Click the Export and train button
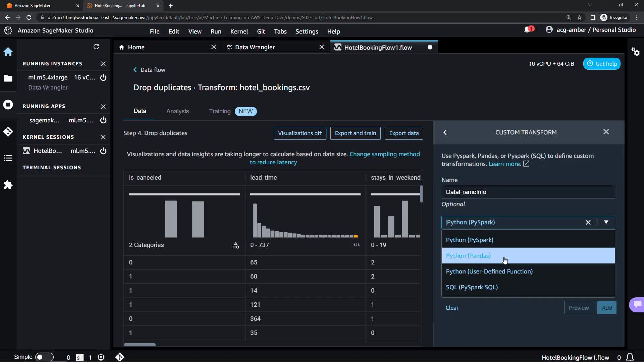Image resolution: width=644 pixels, height=362 pixels. coord(355,133)
